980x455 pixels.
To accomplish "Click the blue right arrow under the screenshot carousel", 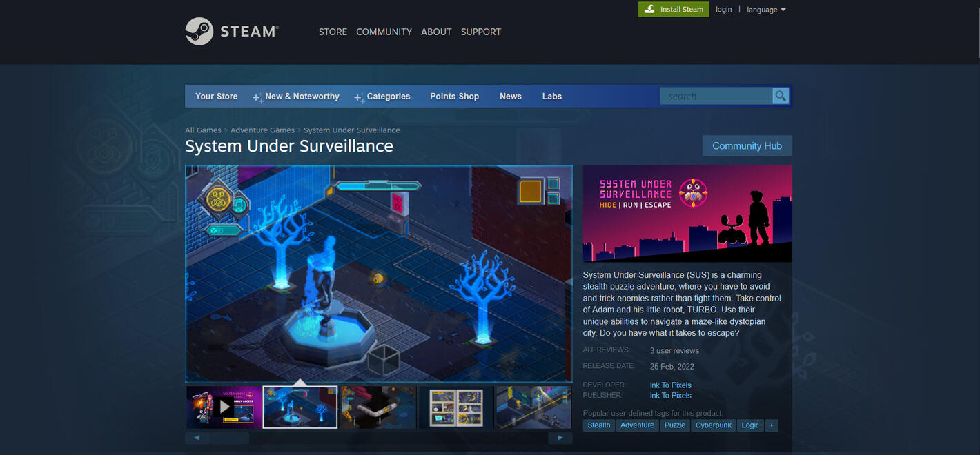I will tap(560, 437).
